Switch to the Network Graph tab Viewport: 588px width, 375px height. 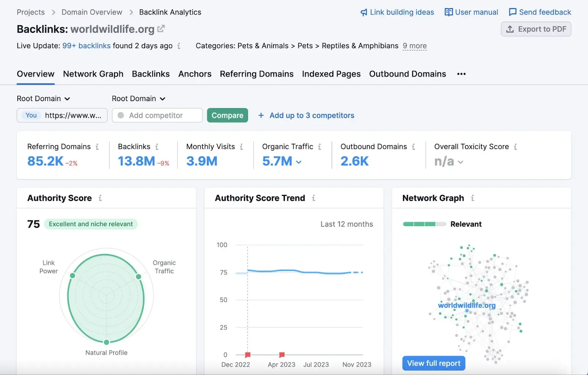[93, 74]
